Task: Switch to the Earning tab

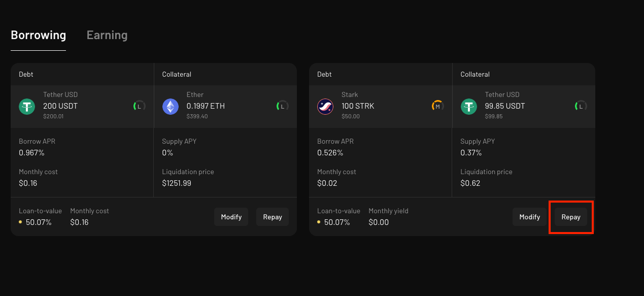Action: (x=107, y=35)
